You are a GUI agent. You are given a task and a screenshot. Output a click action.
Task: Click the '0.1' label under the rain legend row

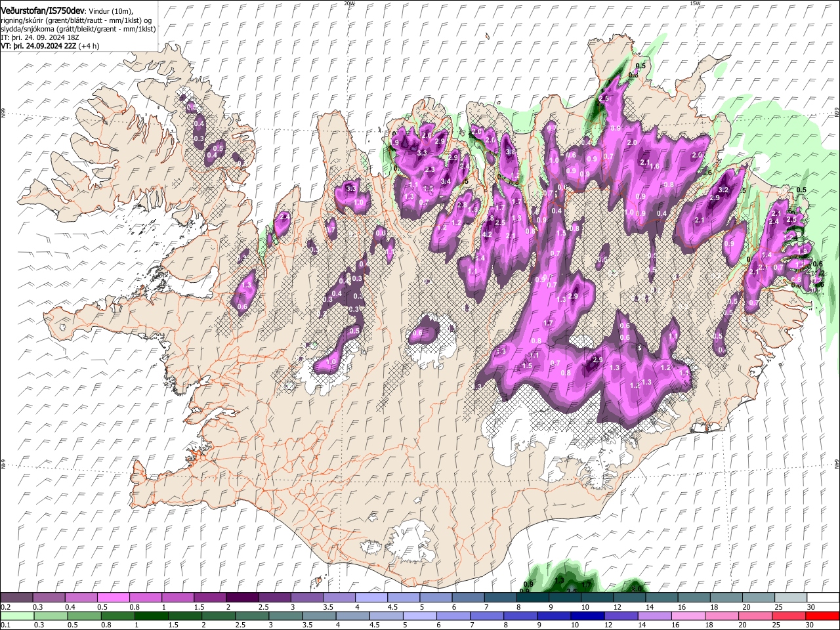(x=5, y=625)
